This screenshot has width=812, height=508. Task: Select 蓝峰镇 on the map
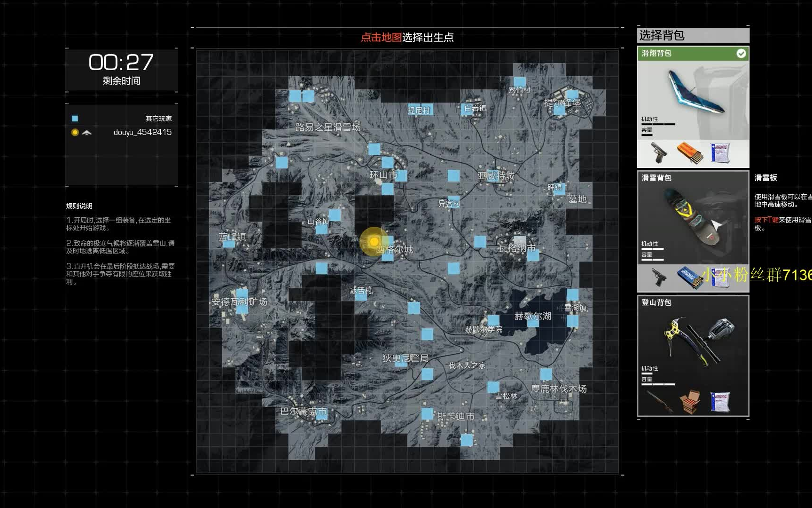(232, 237)
